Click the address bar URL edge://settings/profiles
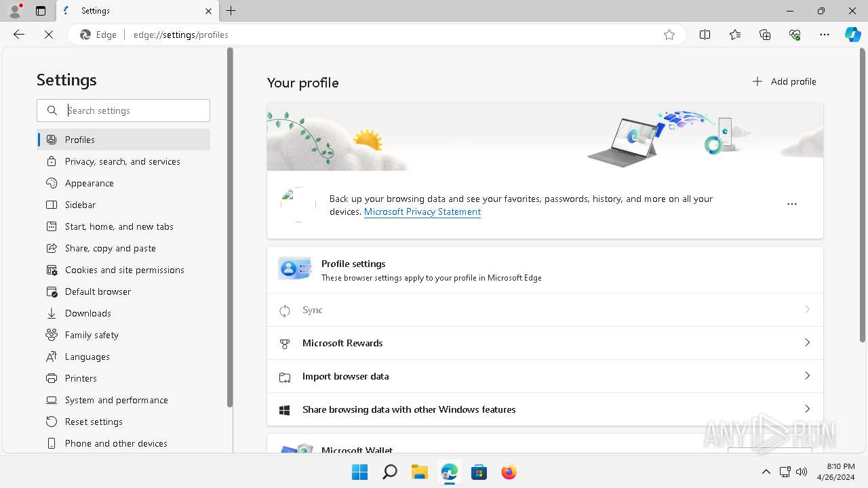 click(x=181, y=35)
